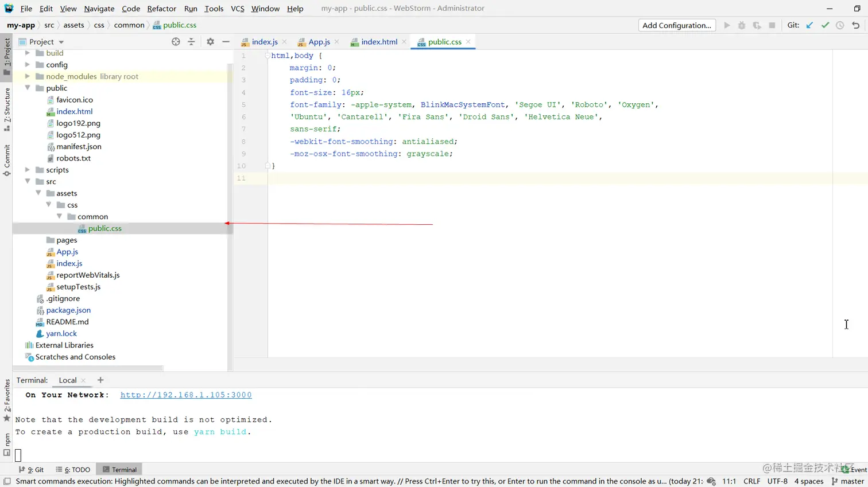Screen dimensions: 868x487
Task: Click Run with Coverage icon
Action: (x=757, y=25)
